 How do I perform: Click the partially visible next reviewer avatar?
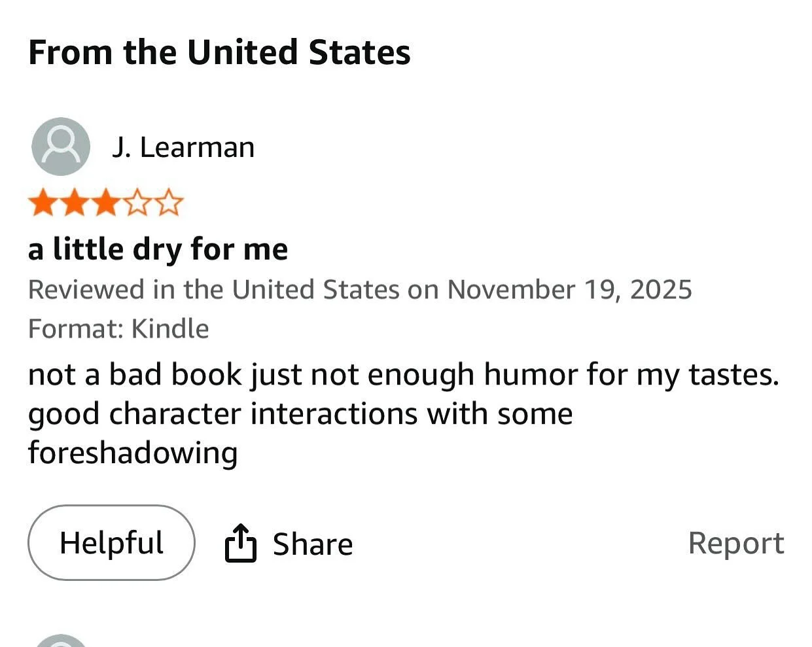point(60,641)
